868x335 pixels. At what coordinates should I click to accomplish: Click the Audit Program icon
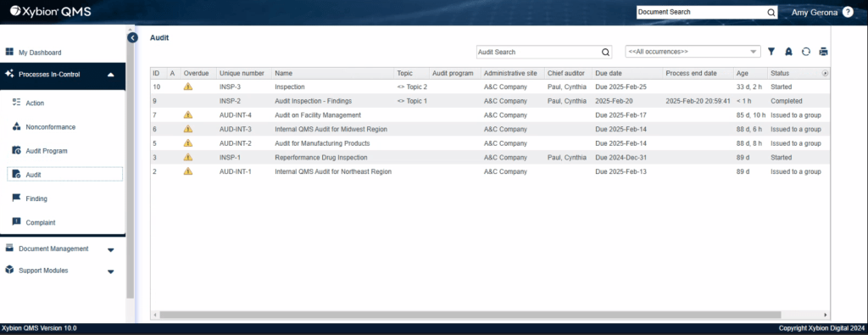tap(16, 150)
